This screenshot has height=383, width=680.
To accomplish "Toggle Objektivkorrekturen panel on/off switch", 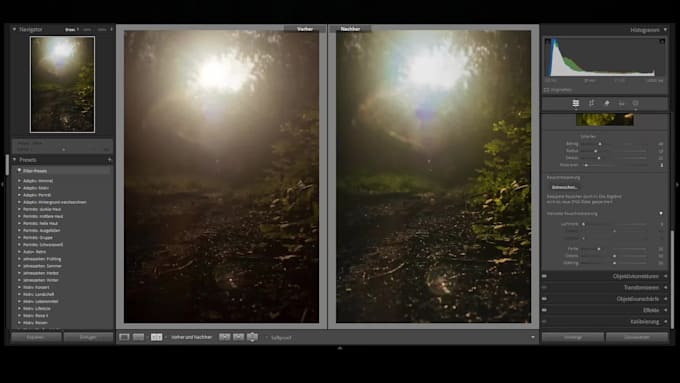I will click(x=545, y=276).
